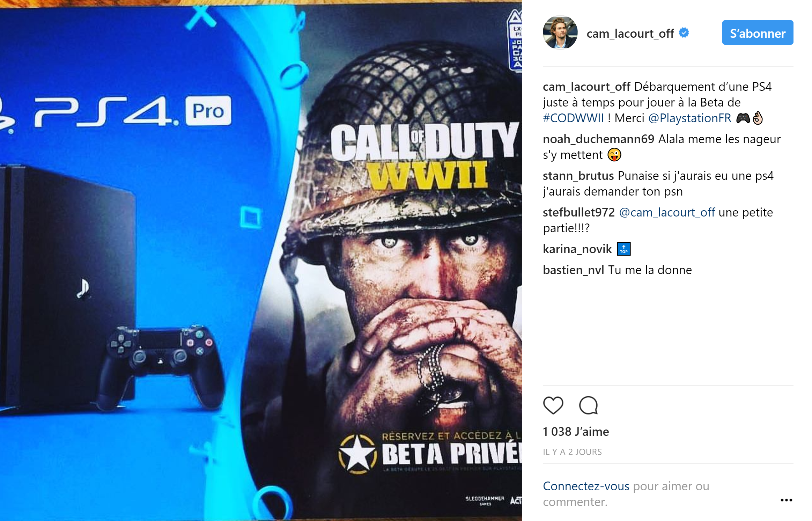Click the comment speech bubble icon
Screen dimensions: 812x521
coord(589,405)
